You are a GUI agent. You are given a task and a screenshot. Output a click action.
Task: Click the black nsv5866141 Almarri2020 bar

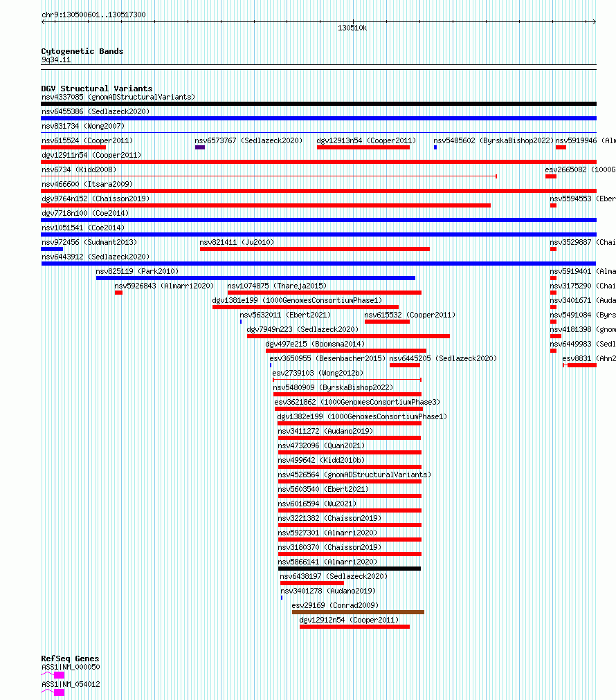point(350,569)
